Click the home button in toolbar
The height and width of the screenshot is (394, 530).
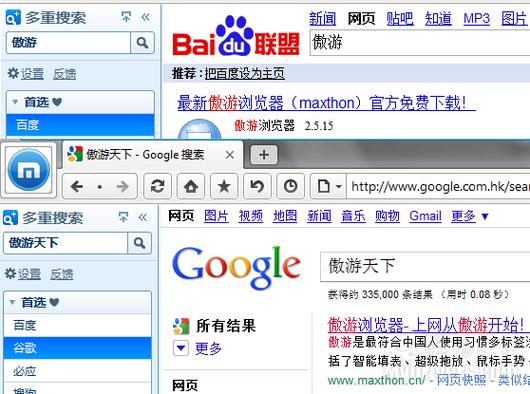[191, 186]
